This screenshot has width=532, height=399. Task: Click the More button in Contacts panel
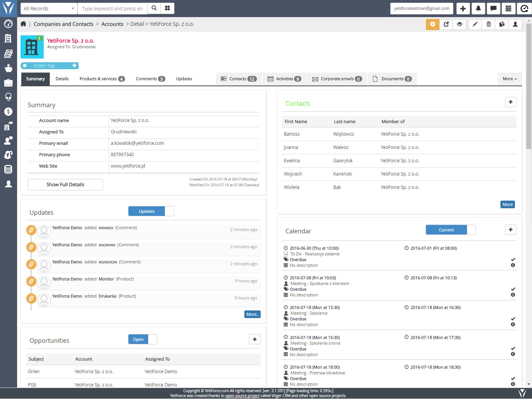508,204
